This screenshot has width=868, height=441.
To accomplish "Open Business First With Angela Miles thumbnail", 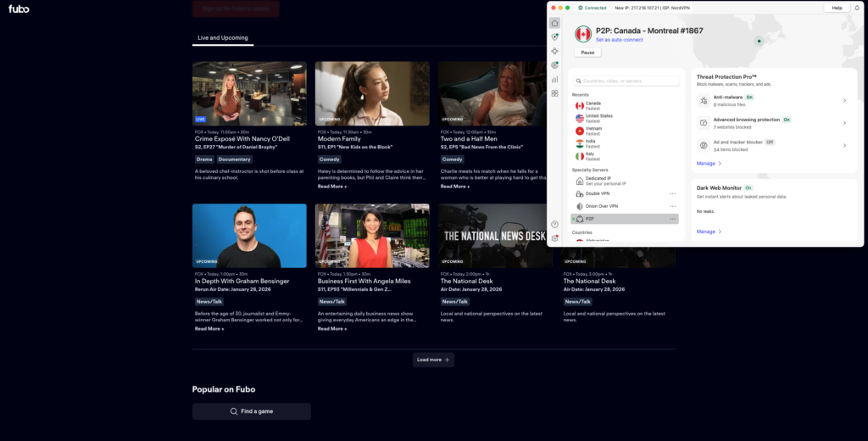I will tap(372, 236).
